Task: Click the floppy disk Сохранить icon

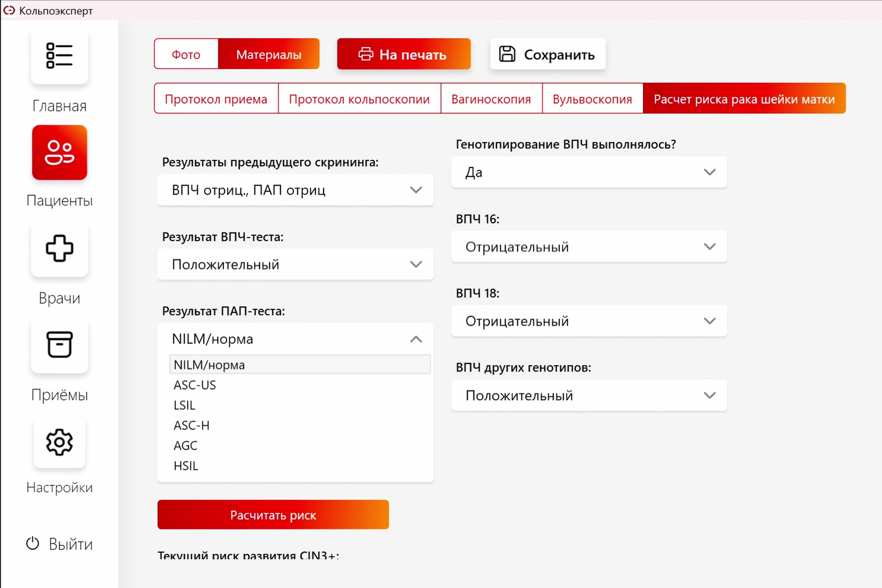Action: coord(507,54)
